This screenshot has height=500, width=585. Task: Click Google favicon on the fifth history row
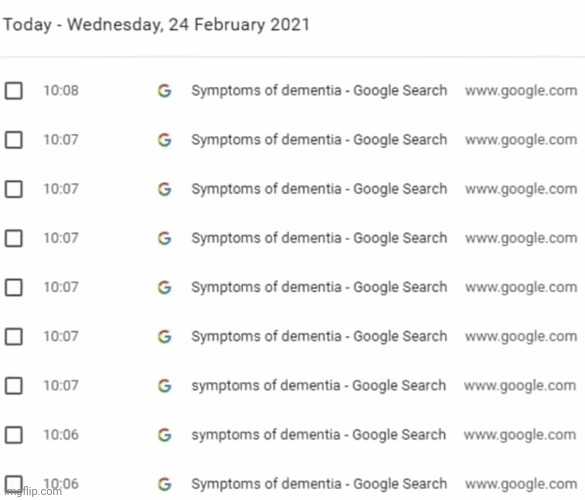[x=165, y=287]
